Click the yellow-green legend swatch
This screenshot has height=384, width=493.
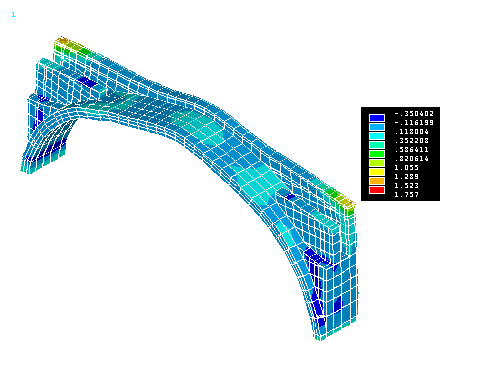coord(377,163)
